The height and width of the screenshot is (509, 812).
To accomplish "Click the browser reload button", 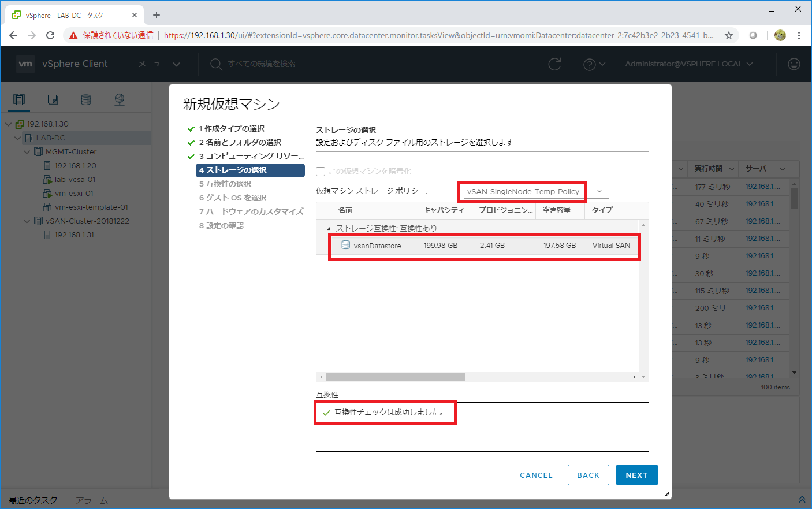I will [50, 35].
